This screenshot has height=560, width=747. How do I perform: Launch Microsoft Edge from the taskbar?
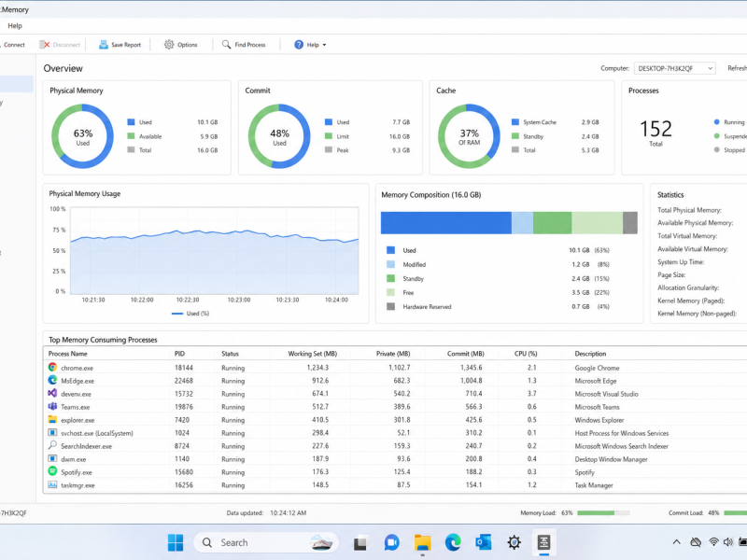453,542
